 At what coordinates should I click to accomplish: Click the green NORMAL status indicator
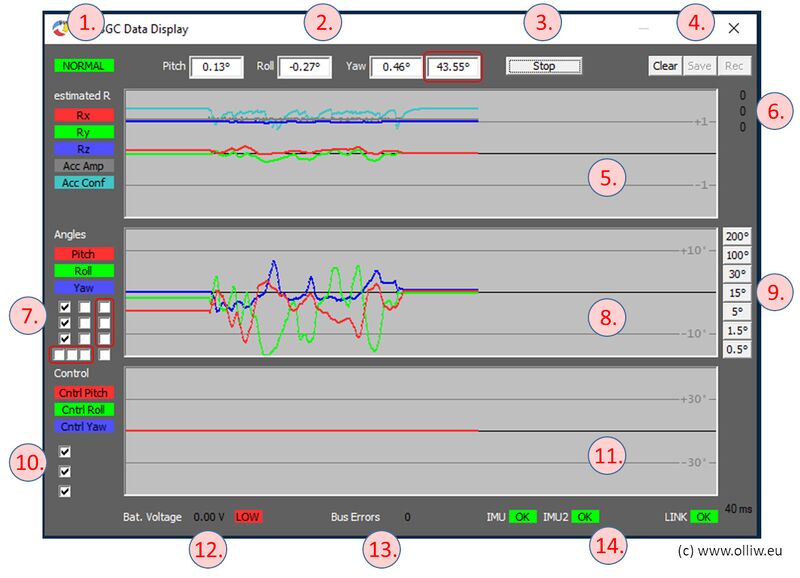click(x=85, y=65)
